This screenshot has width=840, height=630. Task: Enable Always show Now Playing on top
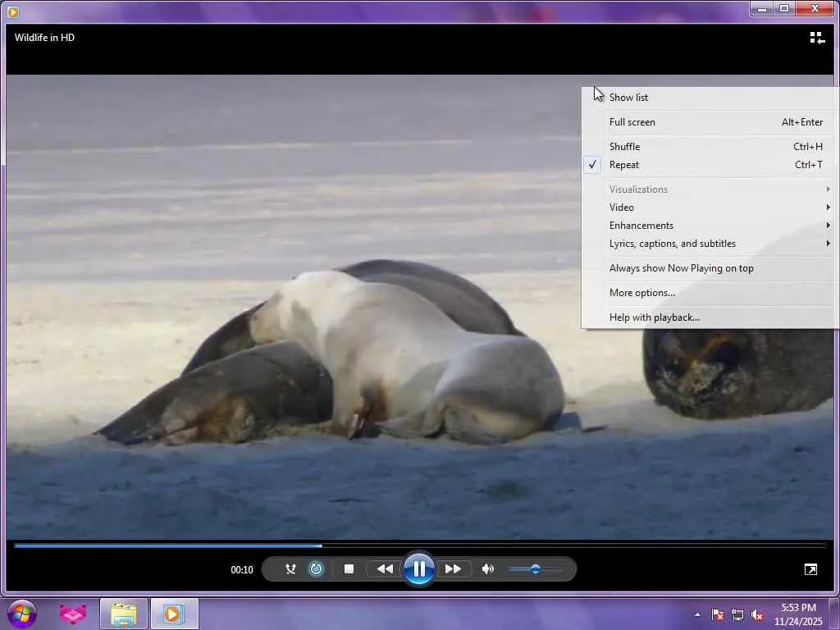click(681, 268)
